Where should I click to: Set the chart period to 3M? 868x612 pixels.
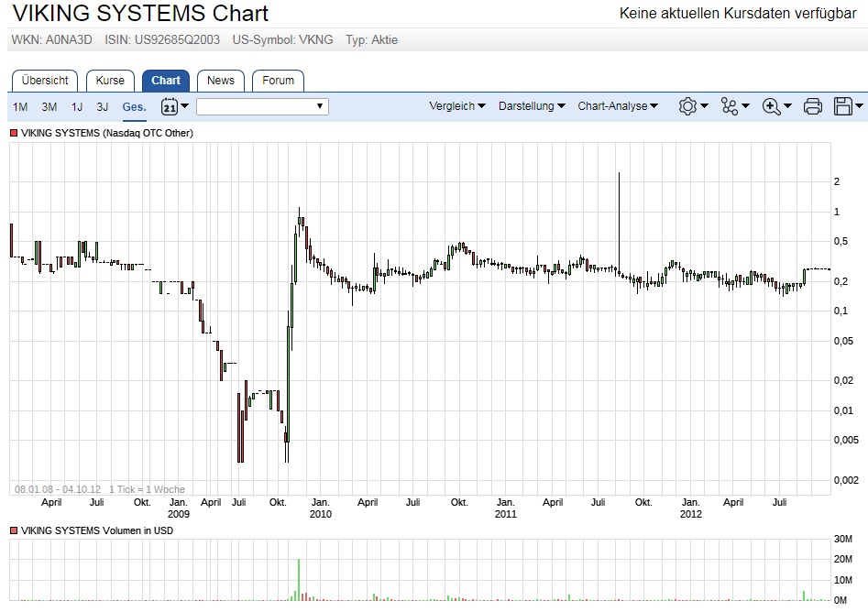[x=49, y=107]
